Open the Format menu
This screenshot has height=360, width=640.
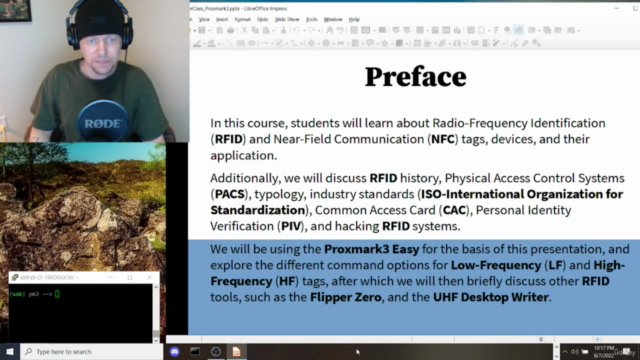click(x=242, y=19)
